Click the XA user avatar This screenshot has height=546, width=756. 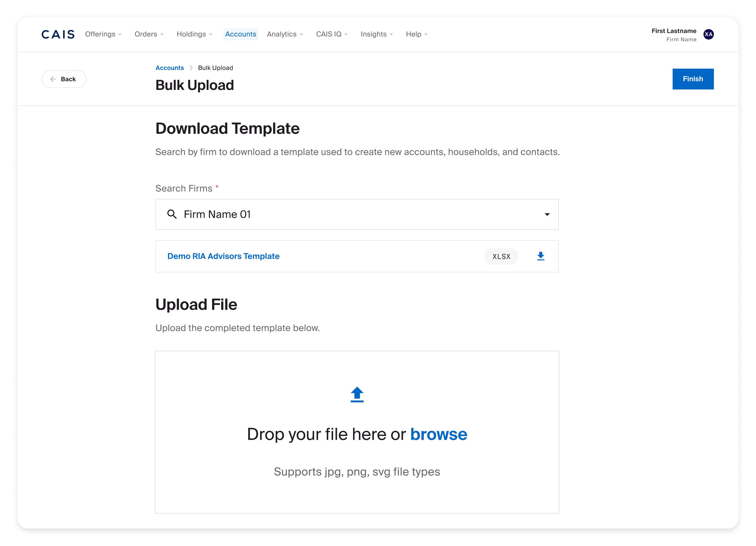pos(708,34)
